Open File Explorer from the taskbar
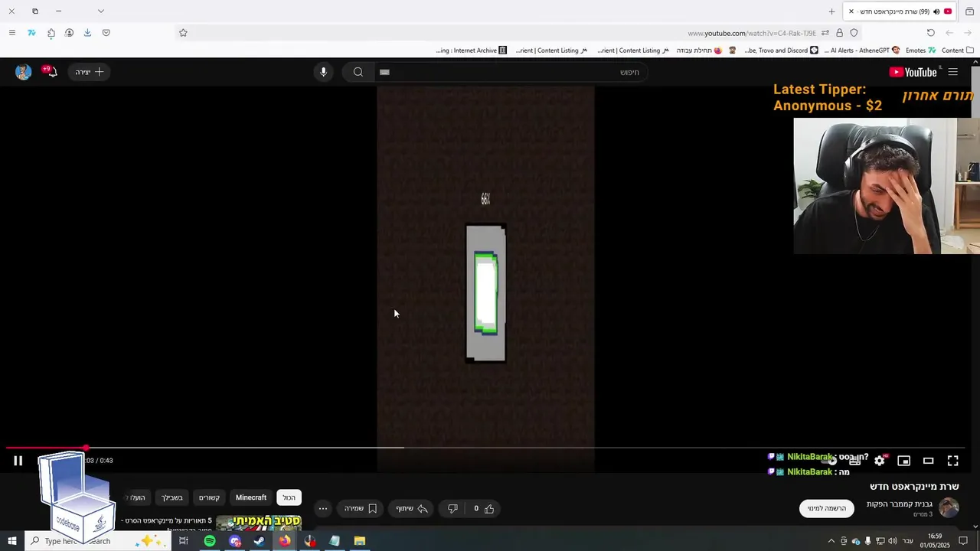980x551 pixels. point(359,541)
